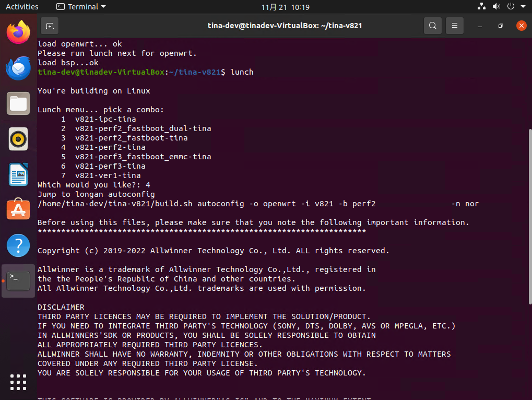The width and height of the screenshot is (532, 400).
Task: Click the terminal search icon
Action: click(x=432, y=26)
